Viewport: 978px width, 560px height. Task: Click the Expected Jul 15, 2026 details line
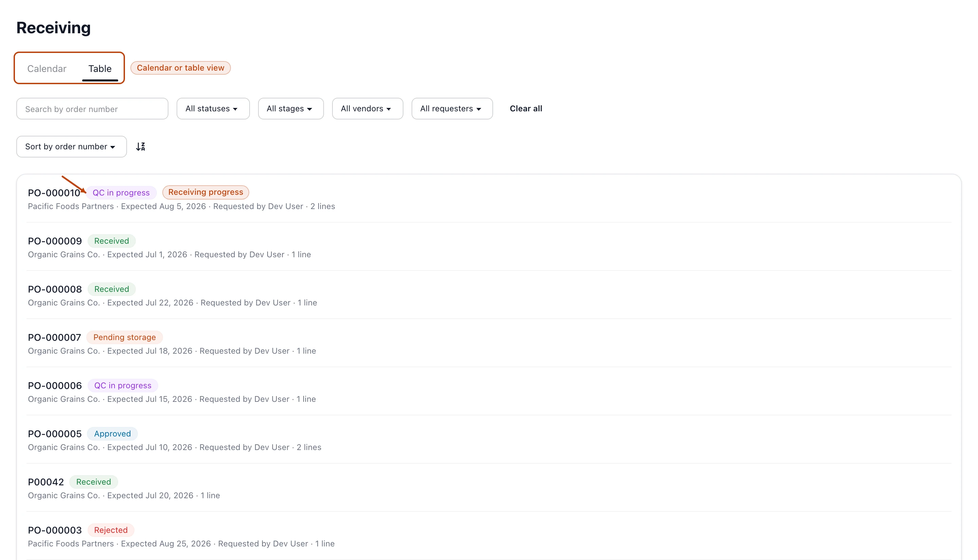pyautogui.click(x=171, y=399)
